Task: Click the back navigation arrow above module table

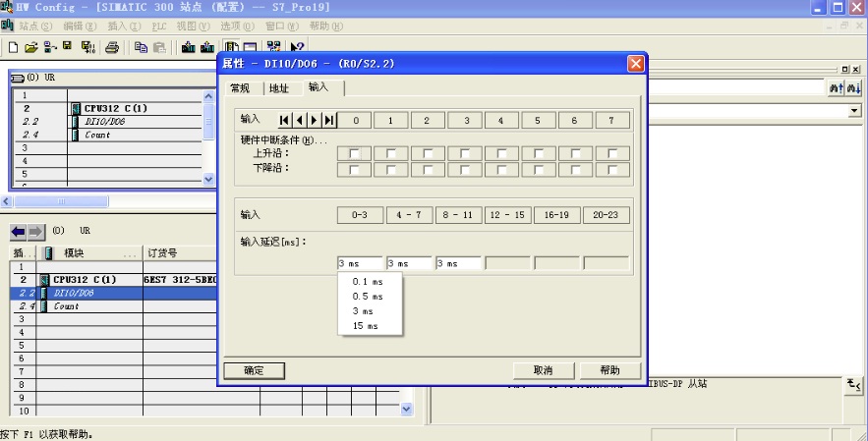Action: 20,231
